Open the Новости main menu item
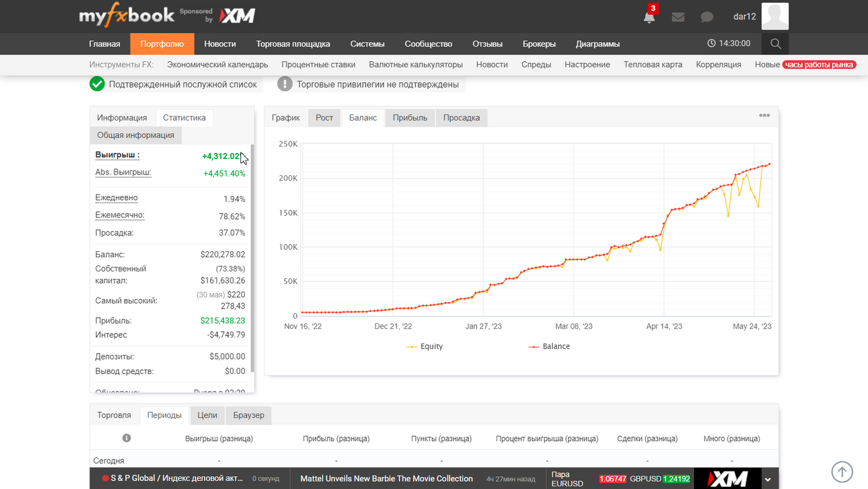The width and height of the screenshot is (868, 489). 220,44
